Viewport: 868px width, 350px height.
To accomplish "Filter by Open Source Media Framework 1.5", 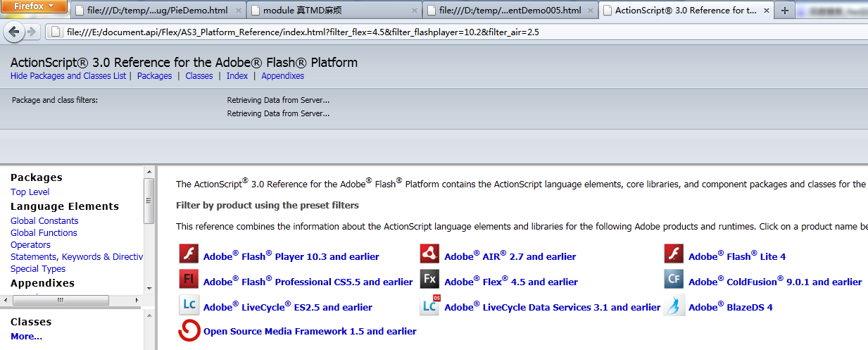I will click(x=310, y=331).
